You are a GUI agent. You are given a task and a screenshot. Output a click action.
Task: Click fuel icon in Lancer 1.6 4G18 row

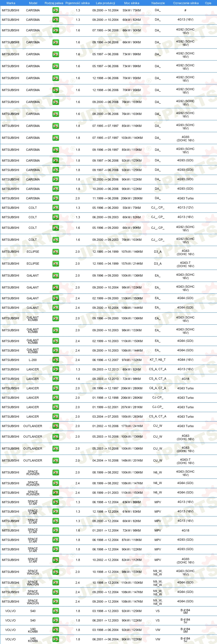point(55,379)
